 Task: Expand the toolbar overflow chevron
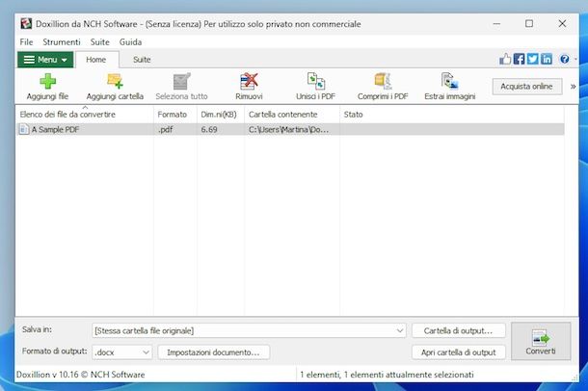point(573,87)
